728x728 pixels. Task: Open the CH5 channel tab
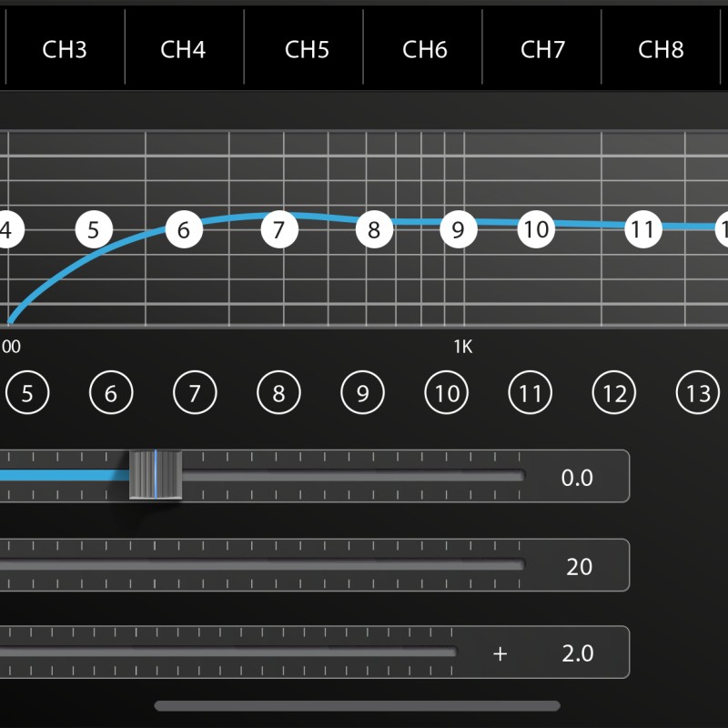(x=307, y=49)
